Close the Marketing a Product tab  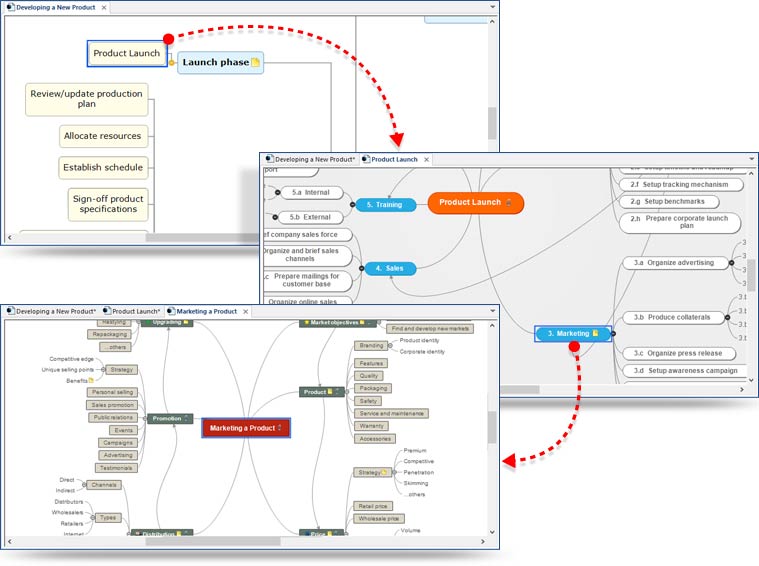[245, 311]
